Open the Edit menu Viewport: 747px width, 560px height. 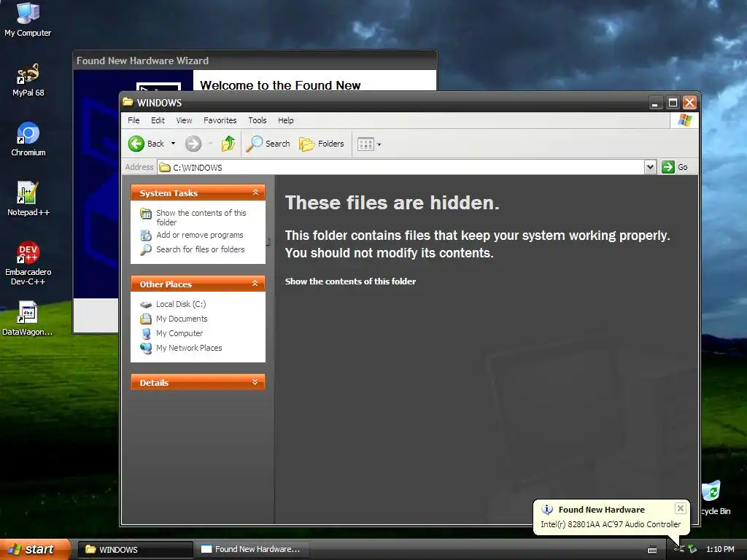(x=158, y=120)
